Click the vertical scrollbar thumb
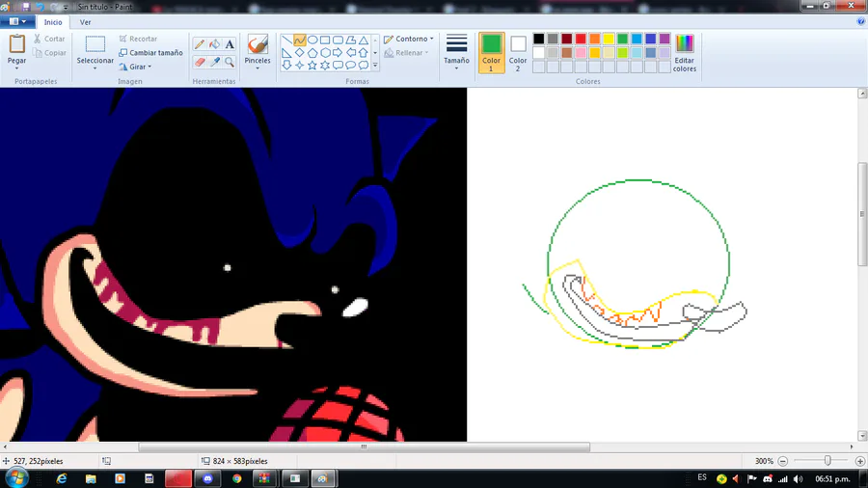 862,214
